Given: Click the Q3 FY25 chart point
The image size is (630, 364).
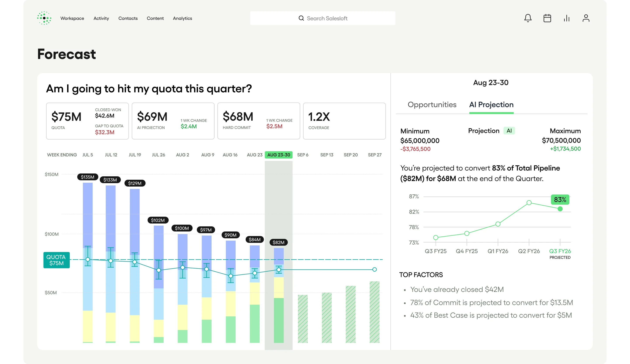Looking at the screenshot, I should coord(436,237).
